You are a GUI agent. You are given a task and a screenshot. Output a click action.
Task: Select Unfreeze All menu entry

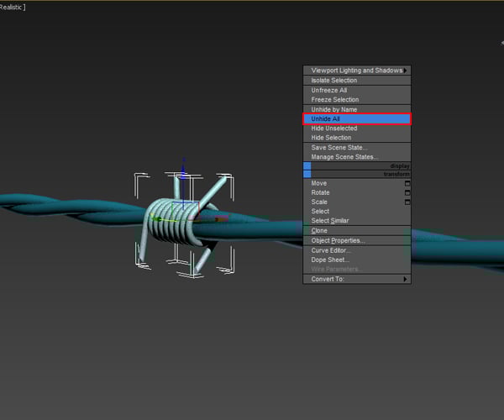click(x=357, y=90)
